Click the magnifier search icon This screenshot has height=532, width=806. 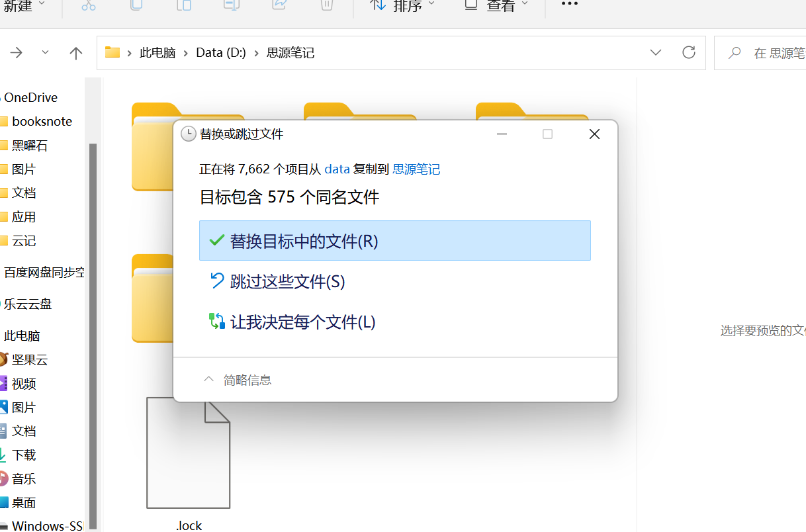click(735, 53)
